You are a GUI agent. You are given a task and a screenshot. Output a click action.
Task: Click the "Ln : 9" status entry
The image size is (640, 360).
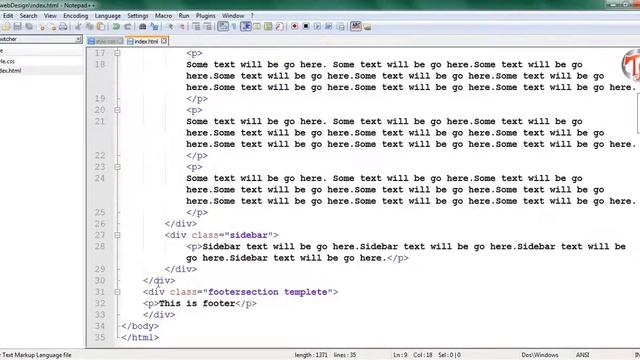pos(400,355)
